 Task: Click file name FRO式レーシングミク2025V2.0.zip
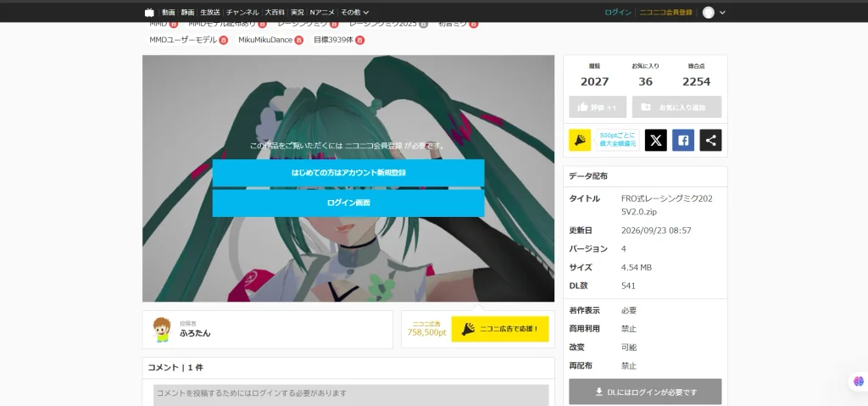click(x=667, y=205)
